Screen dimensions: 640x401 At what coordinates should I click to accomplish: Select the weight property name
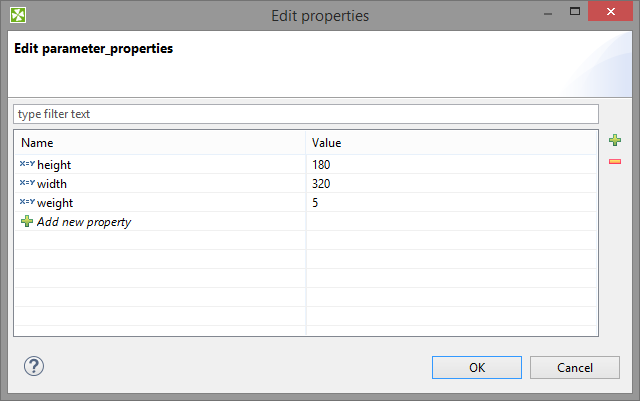(x=55, y=202)
